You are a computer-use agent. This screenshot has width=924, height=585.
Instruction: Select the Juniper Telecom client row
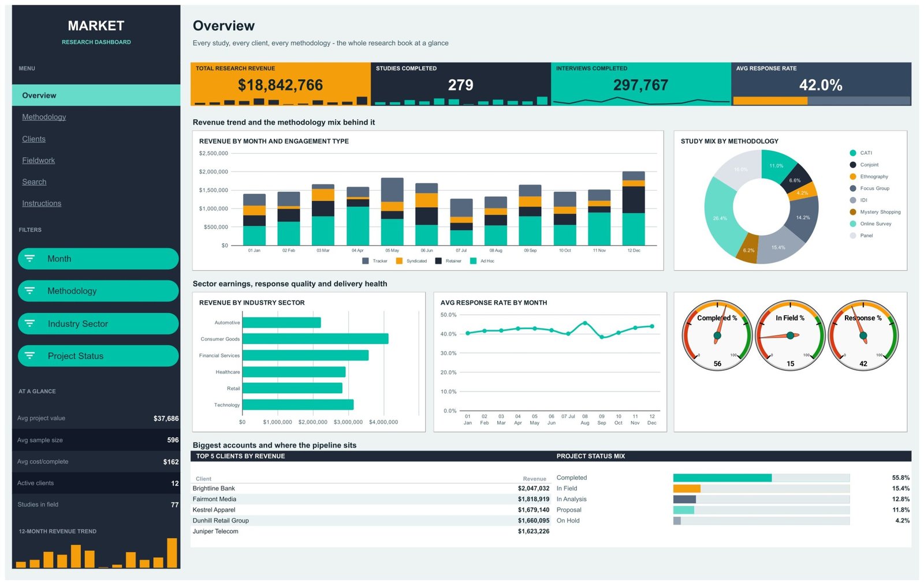[371, 531]
